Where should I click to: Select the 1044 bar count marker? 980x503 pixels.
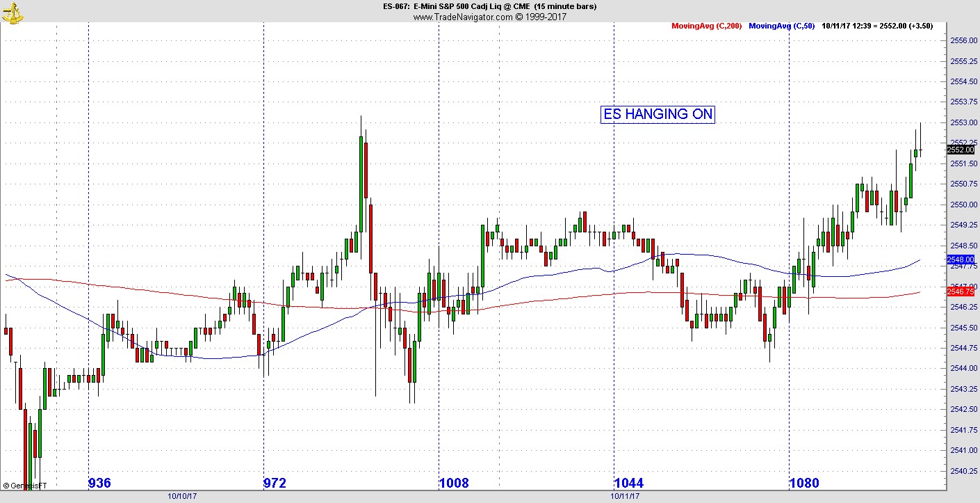point(629,484)
